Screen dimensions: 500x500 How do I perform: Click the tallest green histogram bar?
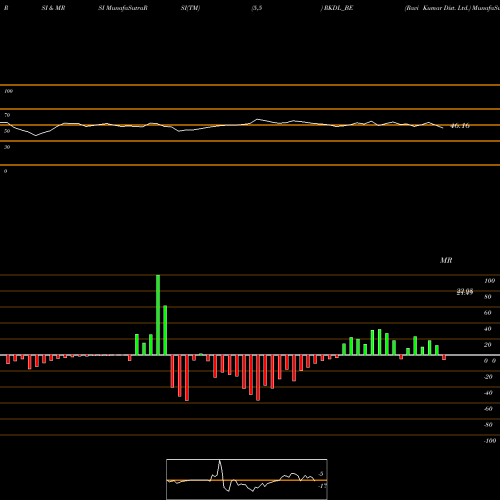158,315
